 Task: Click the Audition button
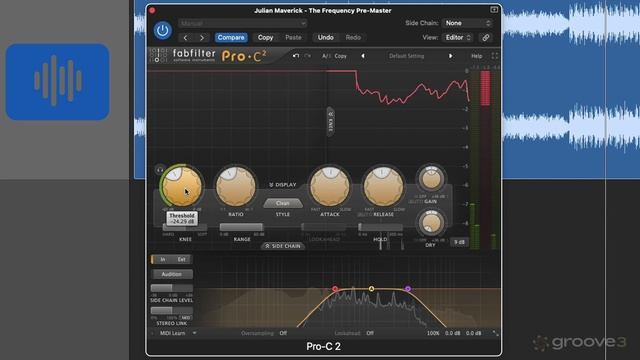171,274
